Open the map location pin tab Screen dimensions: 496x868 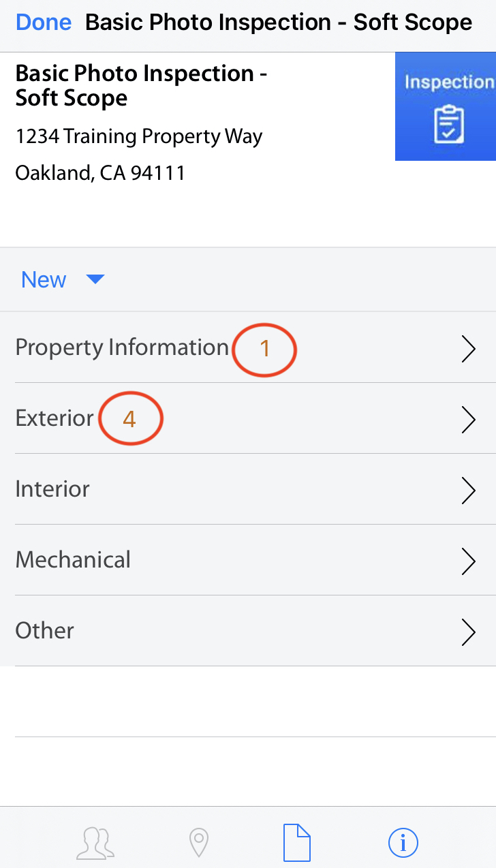coord(198,843)
